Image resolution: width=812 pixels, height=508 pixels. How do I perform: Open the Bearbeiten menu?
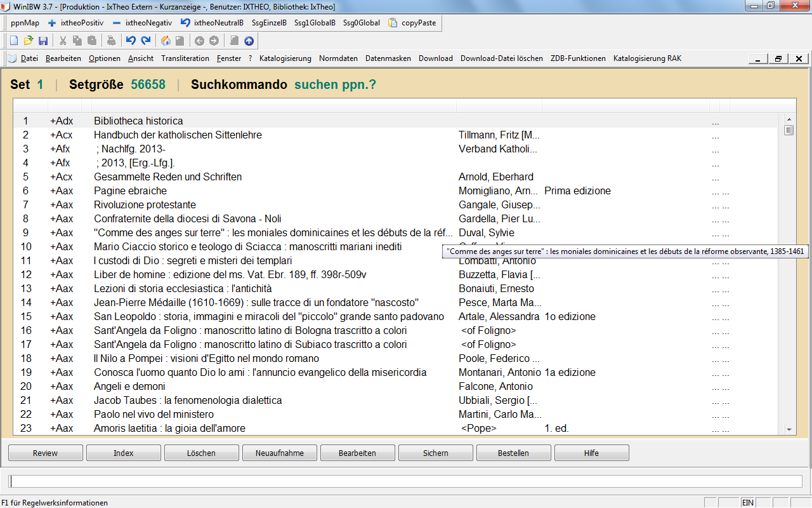pyautogui.click(x=63, y=58)
